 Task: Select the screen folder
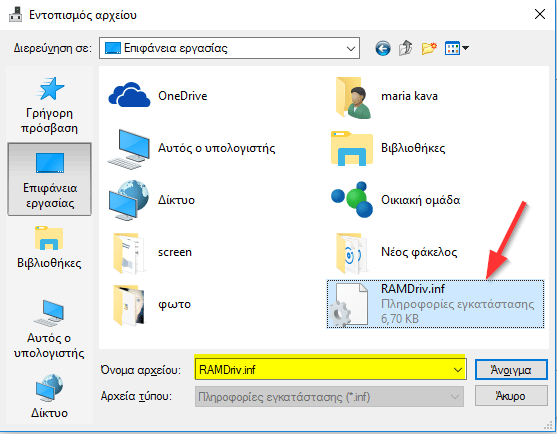tap(153, 253)
